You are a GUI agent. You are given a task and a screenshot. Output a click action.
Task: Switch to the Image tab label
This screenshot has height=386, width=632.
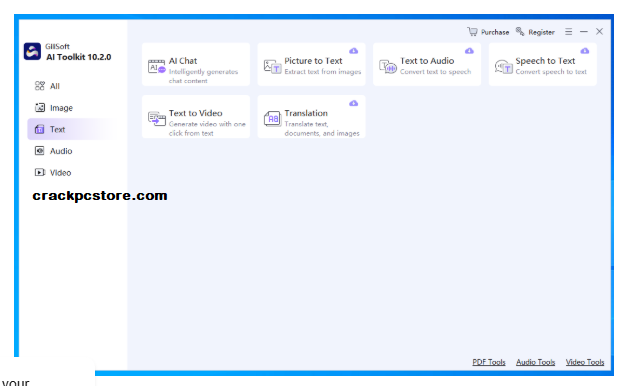click(61, 108)
